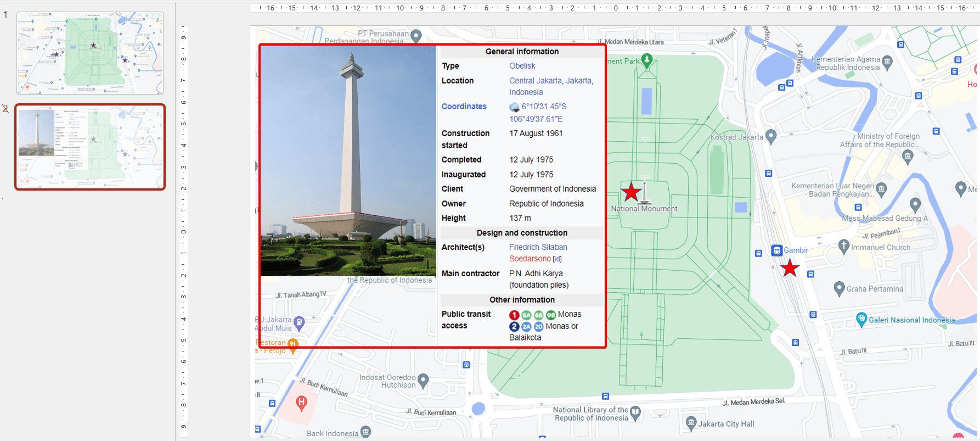Viewport: 980px width, 441px height.
Task: Select slide 2 thumbnail in the slide panel
Action: pyautogui.click(x=90, y=147)
